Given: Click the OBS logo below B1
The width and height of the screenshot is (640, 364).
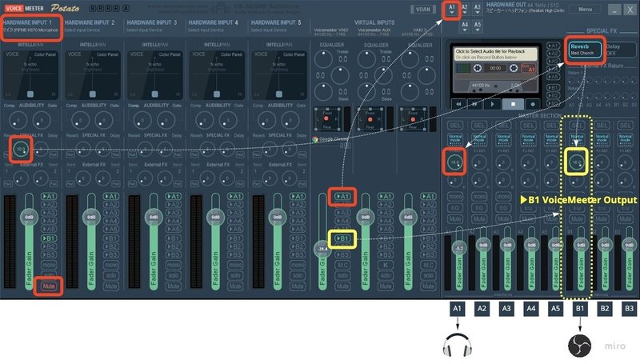Looking at the screenshot, I should pos(579,346).
